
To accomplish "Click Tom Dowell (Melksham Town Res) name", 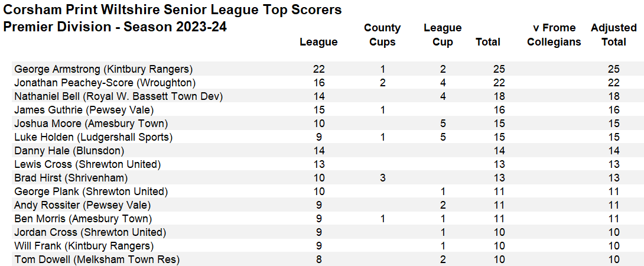I will pos(97,259).
